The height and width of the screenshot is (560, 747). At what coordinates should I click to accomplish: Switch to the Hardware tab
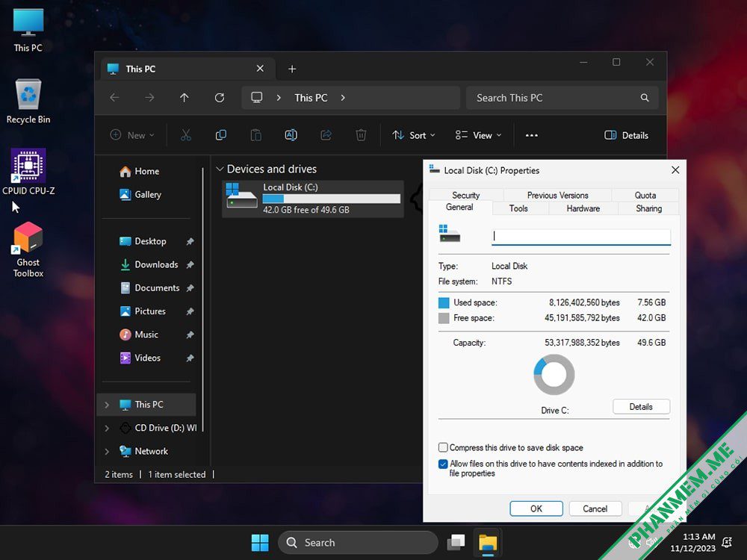pyautogui.click(x=583, y=208)
